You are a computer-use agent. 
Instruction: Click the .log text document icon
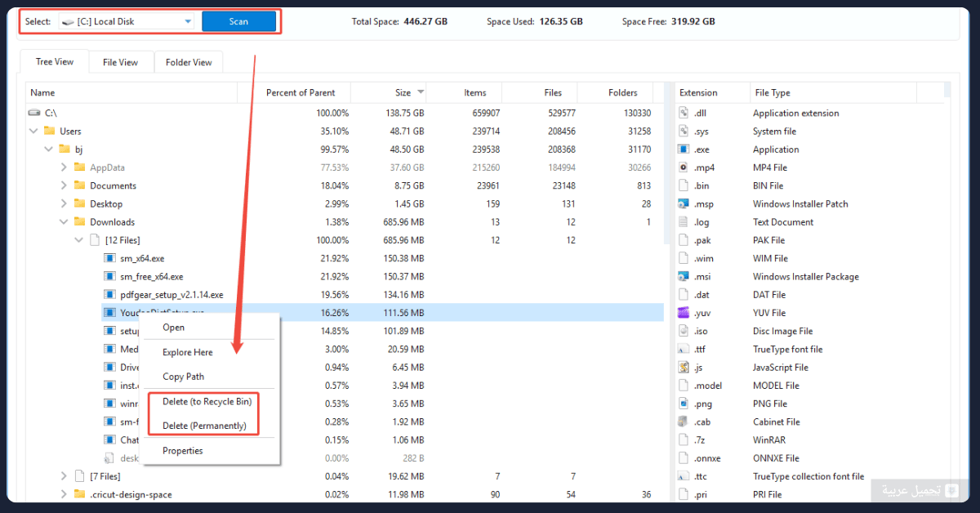point(684,221)
